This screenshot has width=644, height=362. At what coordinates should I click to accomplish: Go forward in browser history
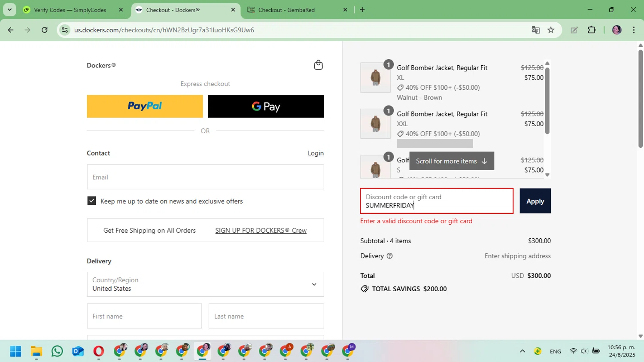point(27,30)
